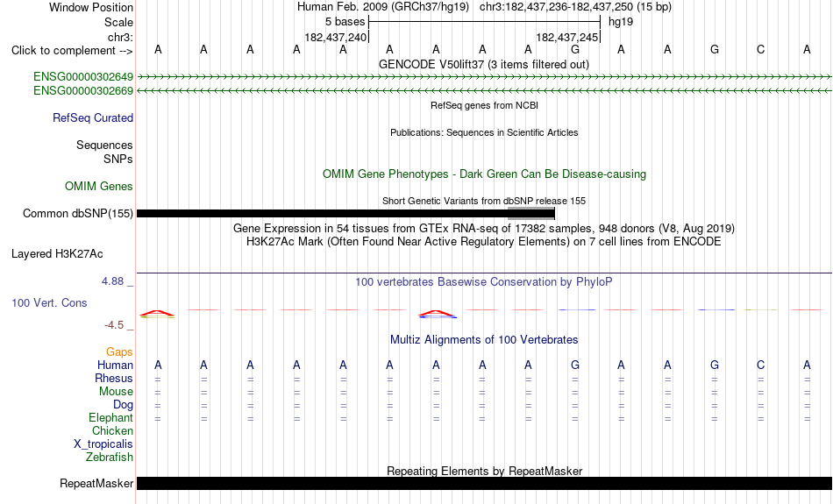Open the ENSG00000302649 gene label
This screenshot has height=504, width=833.
coord(83,77)
